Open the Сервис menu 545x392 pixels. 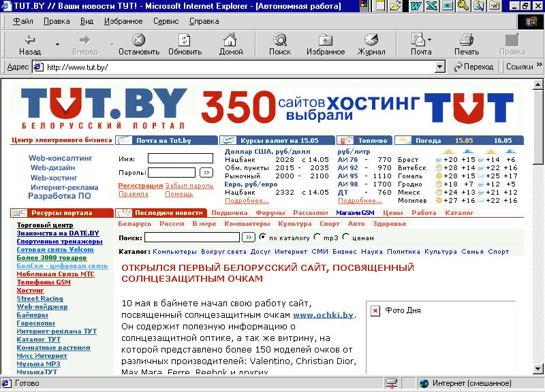(x=166, y=21)
